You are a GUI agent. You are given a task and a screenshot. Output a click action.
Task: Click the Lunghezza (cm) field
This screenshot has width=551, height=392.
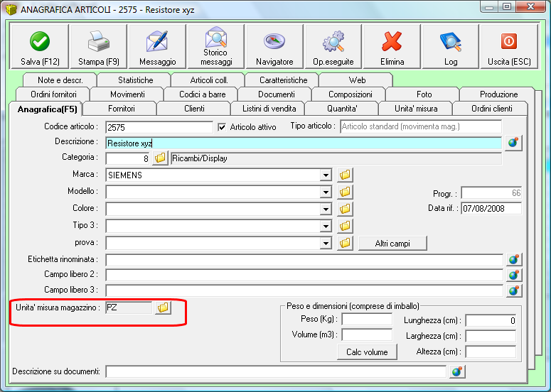click(x=491, y=320)
